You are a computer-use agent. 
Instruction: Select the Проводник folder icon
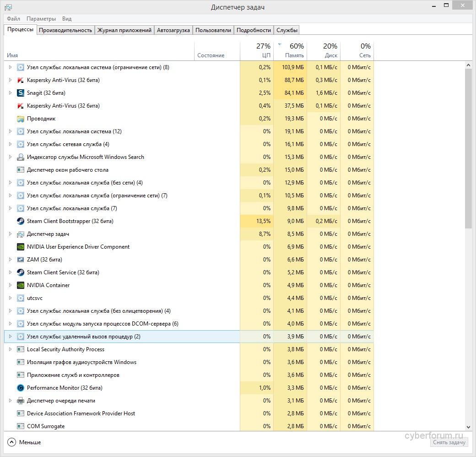[x=20, y=119]
